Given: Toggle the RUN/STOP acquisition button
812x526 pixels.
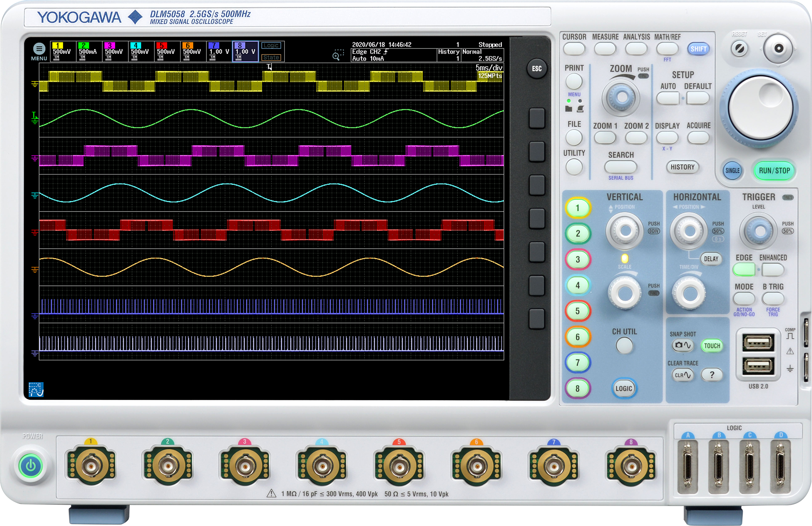Looking at the screenshot, I should tap(774, 171).
